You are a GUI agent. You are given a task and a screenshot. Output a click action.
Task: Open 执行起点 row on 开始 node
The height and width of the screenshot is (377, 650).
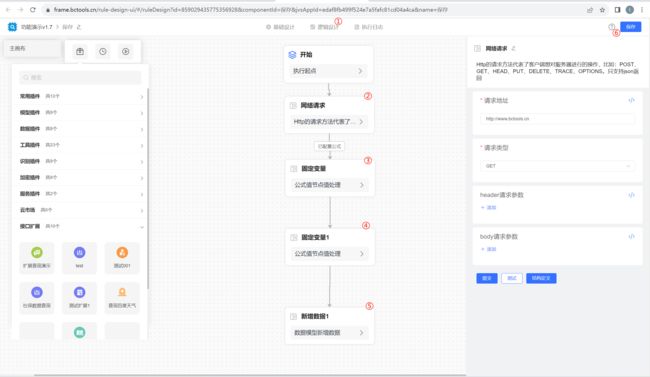click(x=329, y=71)
